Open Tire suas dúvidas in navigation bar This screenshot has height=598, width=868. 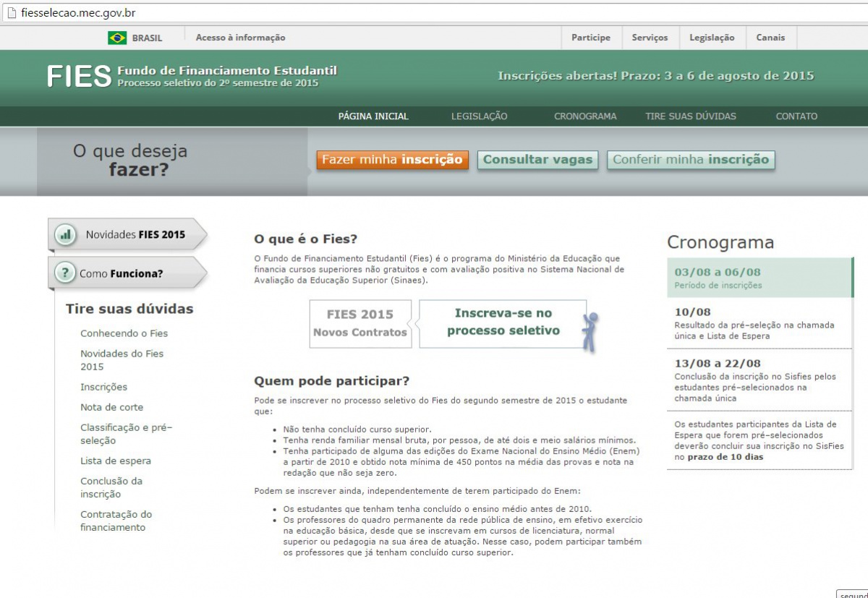click(x=690, y=116)
